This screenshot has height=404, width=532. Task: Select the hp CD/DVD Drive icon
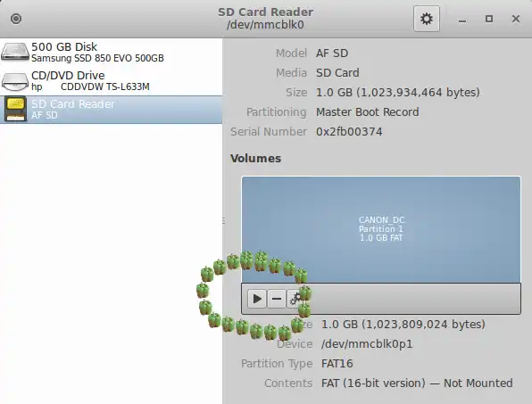14,81
